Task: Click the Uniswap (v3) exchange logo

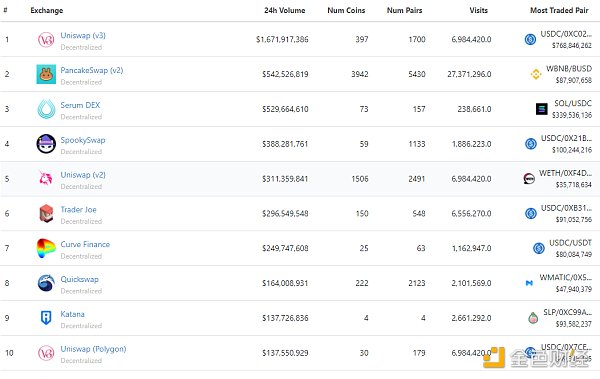Action: coord(46,39)
